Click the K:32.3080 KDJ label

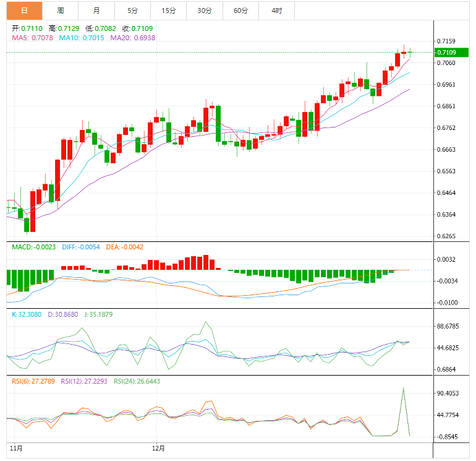27,314
